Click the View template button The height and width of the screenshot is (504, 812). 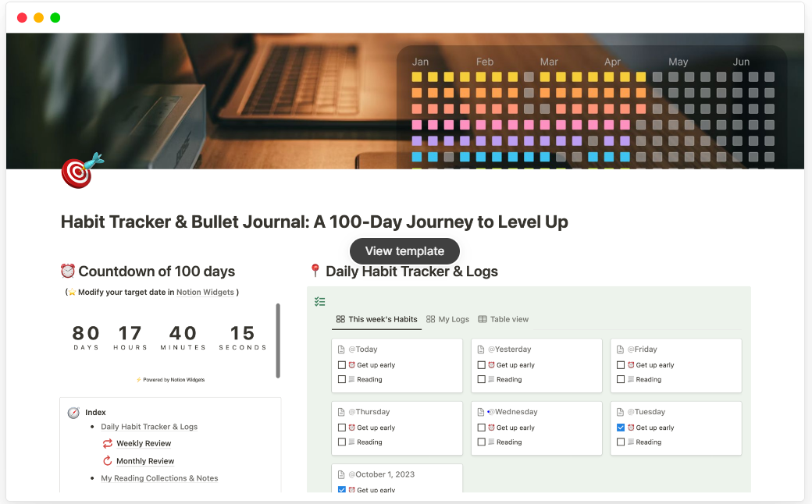pos(404,251)
